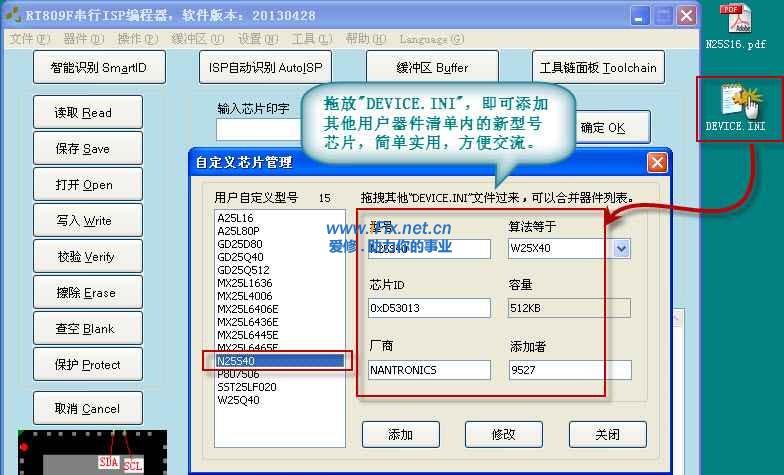Select W25Q40 in the chip list
The width and height of the screenshot is (784, 475).
[x=238, y=400]
